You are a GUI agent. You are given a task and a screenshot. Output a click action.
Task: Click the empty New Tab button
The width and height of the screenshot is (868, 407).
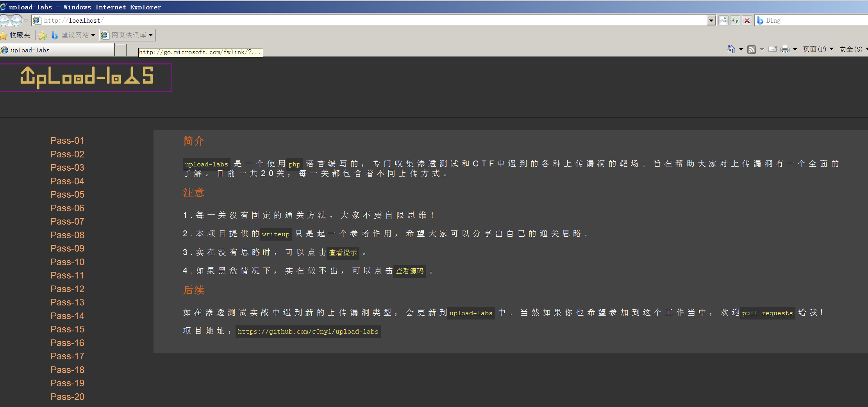[121, 50]
